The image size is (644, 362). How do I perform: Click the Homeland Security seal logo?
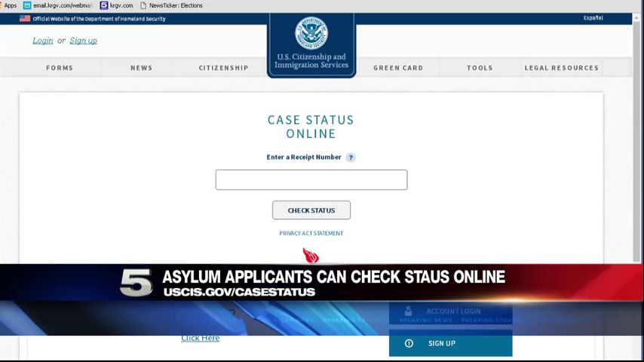coord(311,33)
